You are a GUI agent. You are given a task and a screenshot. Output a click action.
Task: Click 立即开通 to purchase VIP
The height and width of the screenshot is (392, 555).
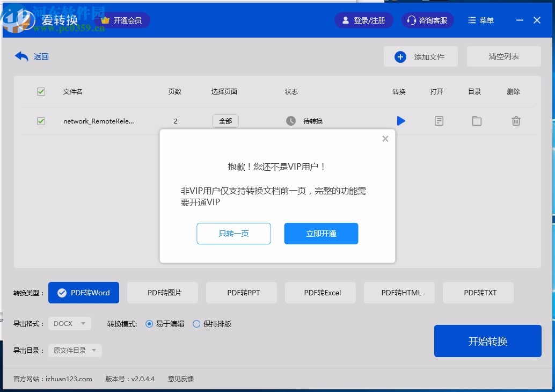coord(321,233)
